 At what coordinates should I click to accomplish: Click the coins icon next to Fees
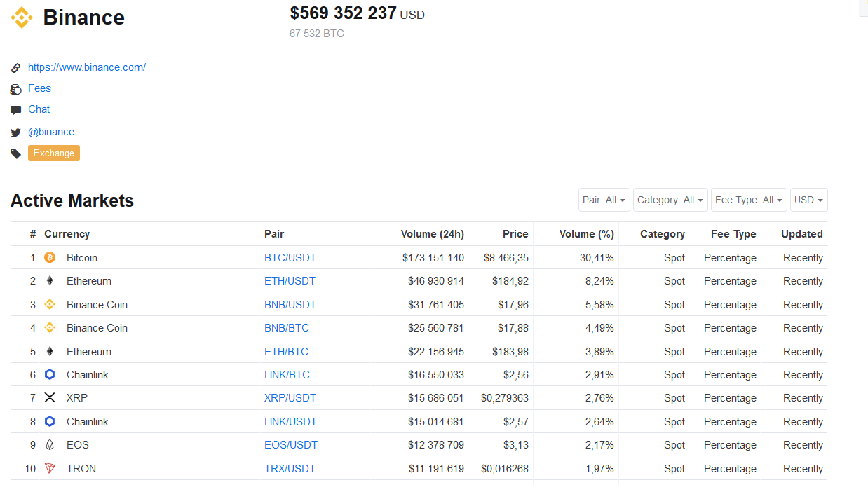point(15,89)
